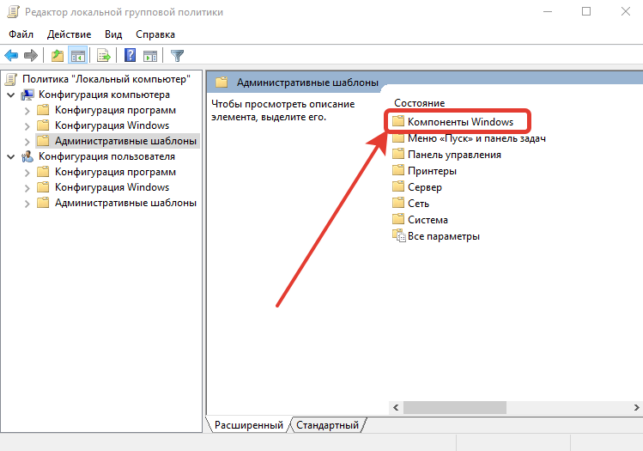643x451 pixels.
Task: Click the Принтеры folder icon
Action: (398, 170)
